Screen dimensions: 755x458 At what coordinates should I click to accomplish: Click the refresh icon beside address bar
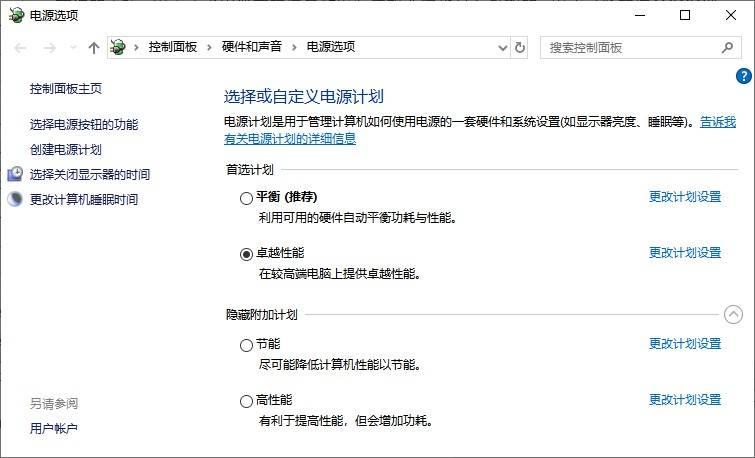pos(520,48)
